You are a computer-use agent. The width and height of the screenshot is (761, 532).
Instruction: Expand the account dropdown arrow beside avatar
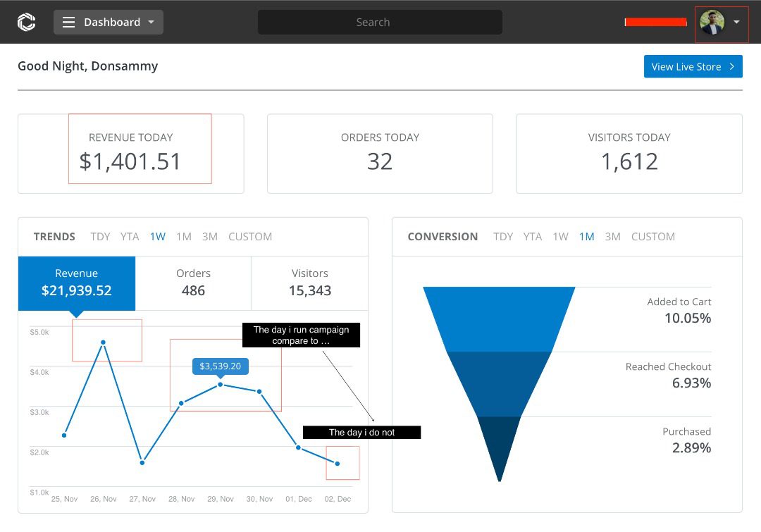(x=736, y=23)
